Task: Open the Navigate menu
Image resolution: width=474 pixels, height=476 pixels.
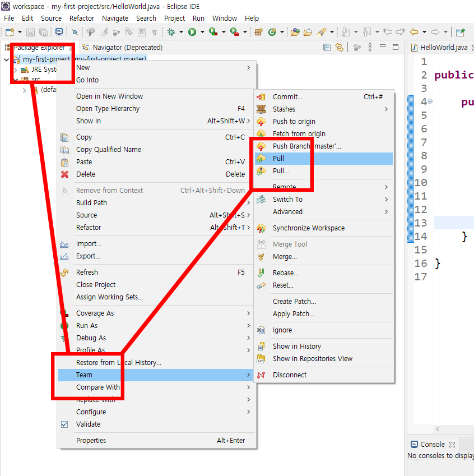Action: (115, 18)
